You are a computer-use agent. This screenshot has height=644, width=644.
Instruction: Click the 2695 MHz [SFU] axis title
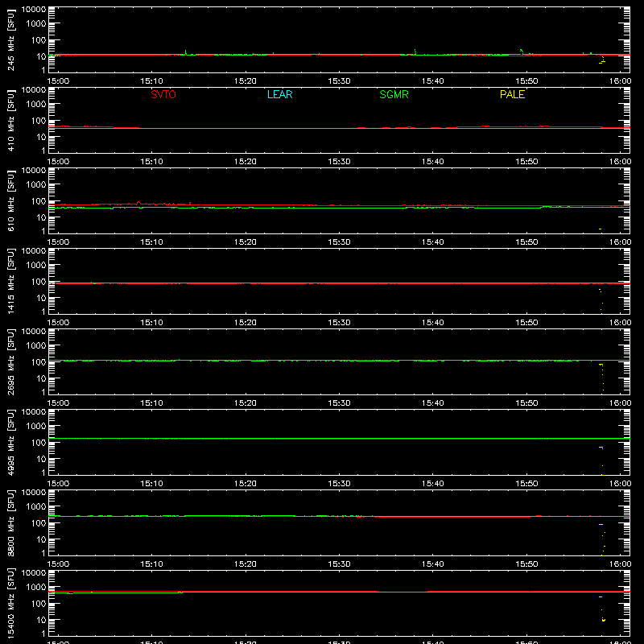(x=10, y=361)
